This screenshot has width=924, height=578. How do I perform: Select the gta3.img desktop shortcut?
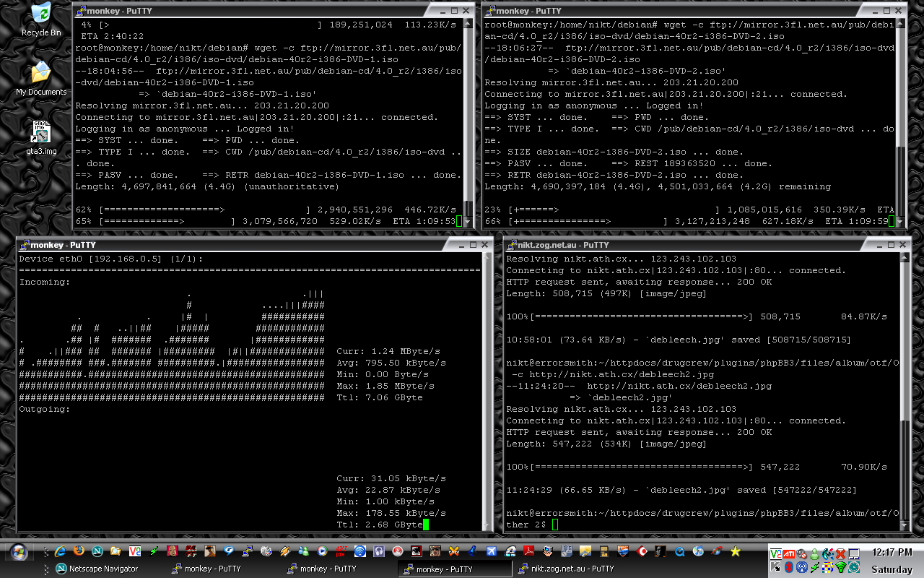point(40,137)
